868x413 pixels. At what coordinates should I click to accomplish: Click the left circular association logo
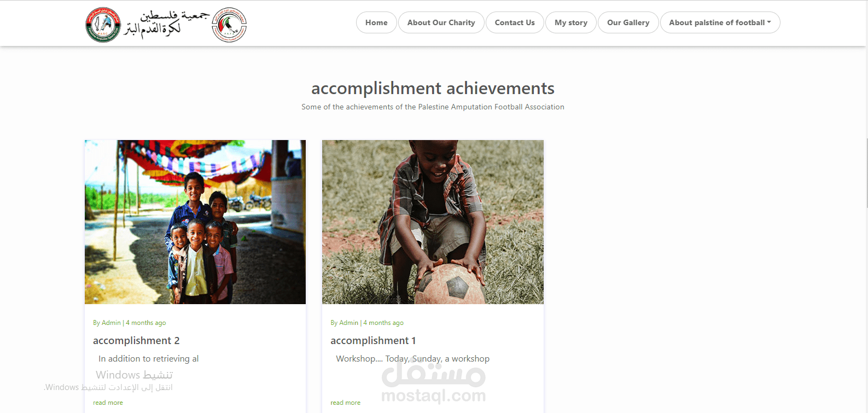pyautogui.click(x=103, y=25)
